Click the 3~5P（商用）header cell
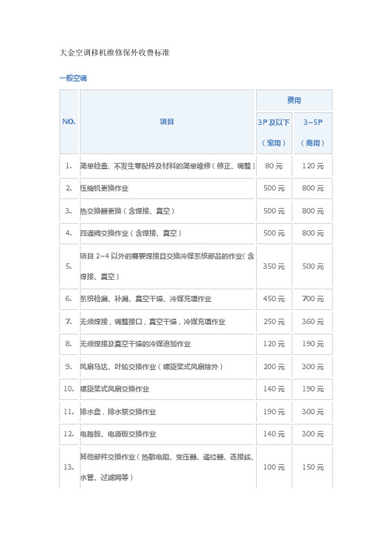This screenshot has width=392, height=555. point(313,132)
